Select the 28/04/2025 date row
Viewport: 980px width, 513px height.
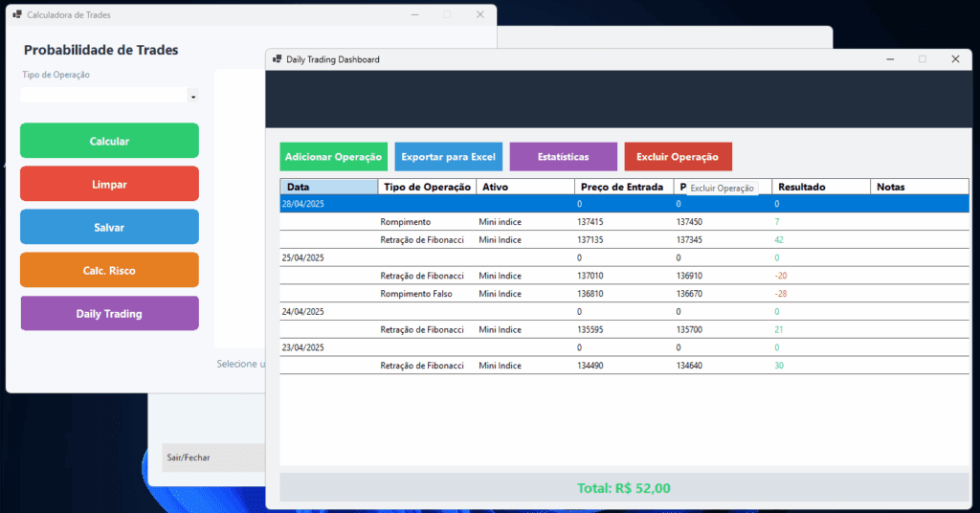[x=624, y=204]
